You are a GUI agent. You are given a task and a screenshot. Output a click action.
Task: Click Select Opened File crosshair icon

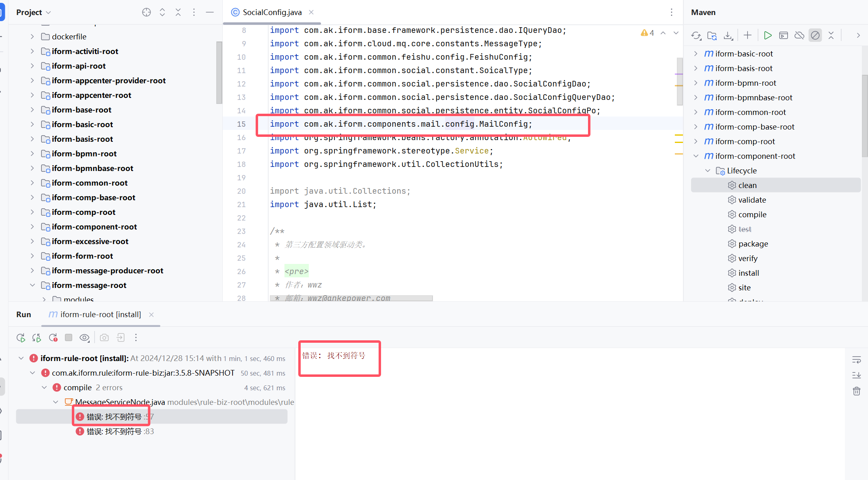click(x=146, y=12)
